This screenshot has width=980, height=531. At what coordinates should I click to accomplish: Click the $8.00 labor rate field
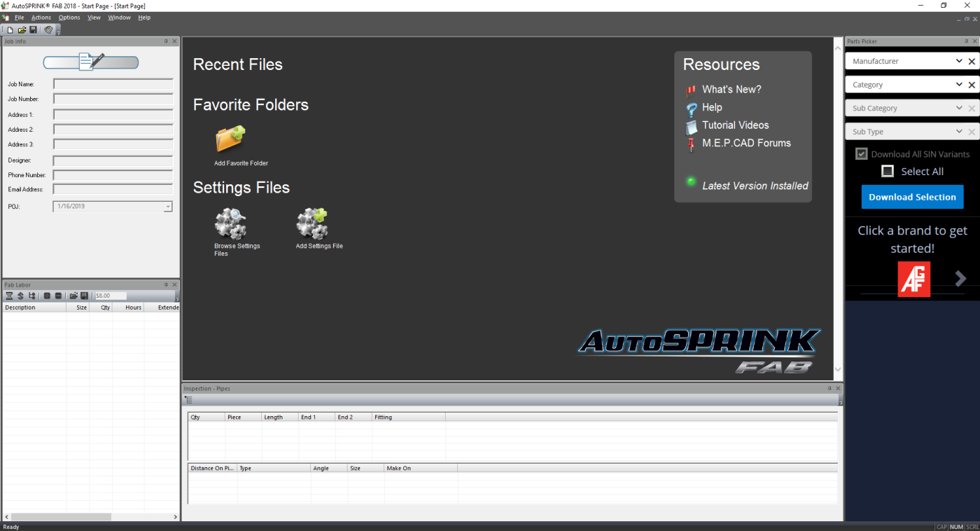[x=111, y=296]
